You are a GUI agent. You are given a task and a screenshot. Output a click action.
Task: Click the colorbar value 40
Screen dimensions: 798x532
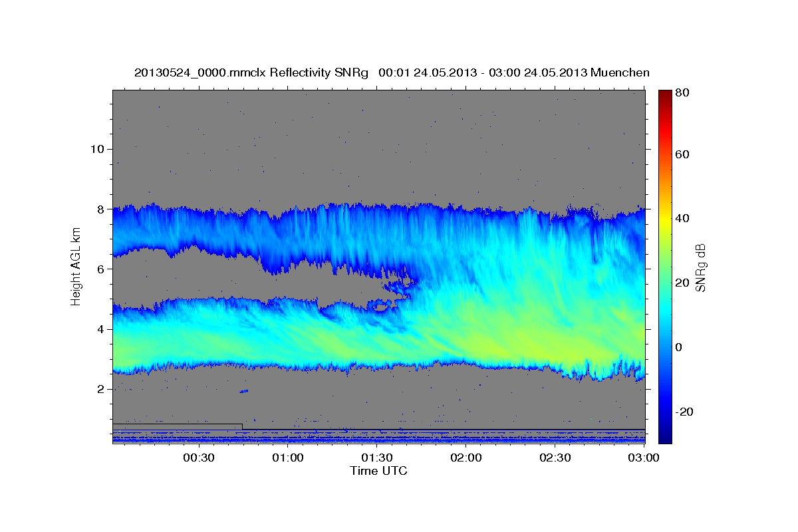click(684, 218)
